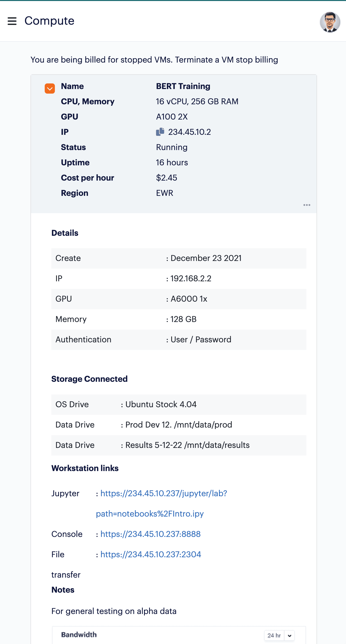Click the User / Password authentication value

click(x=201, y=340)
